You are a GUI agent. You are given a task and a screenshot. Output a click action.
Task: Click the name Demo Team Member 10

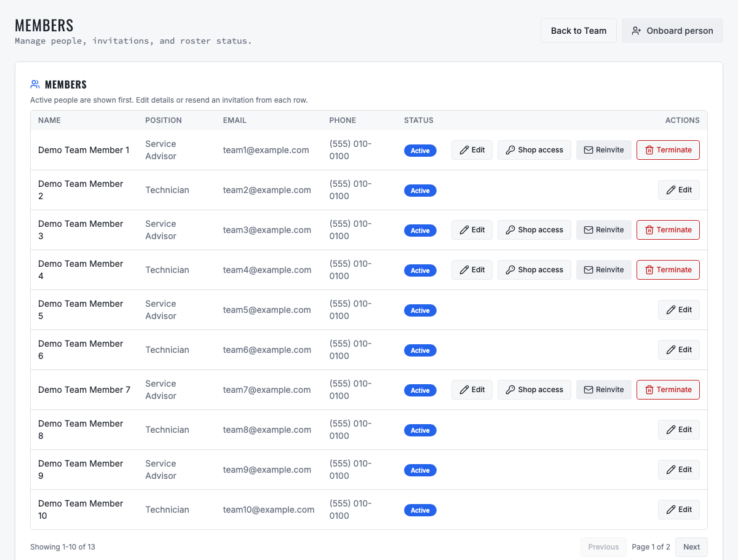(81, 510)
